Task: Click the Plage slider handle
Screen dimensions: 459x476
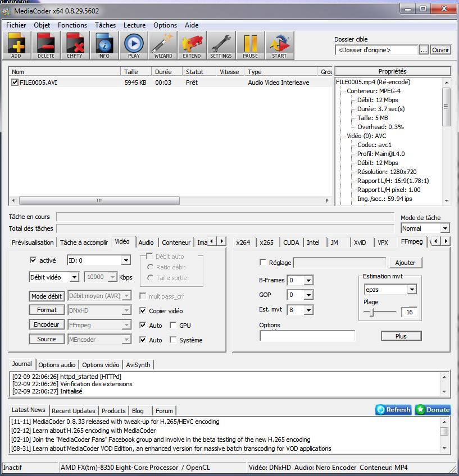Action: click(x=371, y=312)
